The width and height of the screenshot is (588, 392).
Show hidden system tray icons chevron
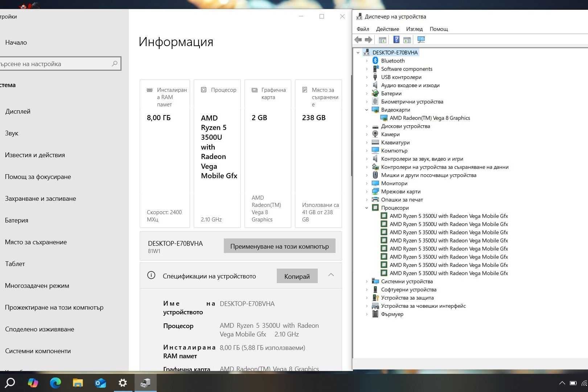pyautogui.click(x=562, y=383)
